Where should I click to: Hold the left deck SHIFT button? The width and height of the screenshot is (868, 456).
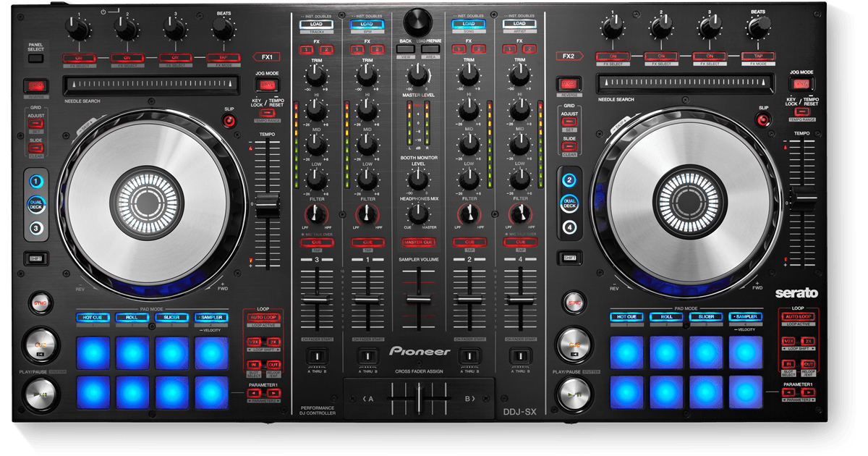click(x=35, y=258)
